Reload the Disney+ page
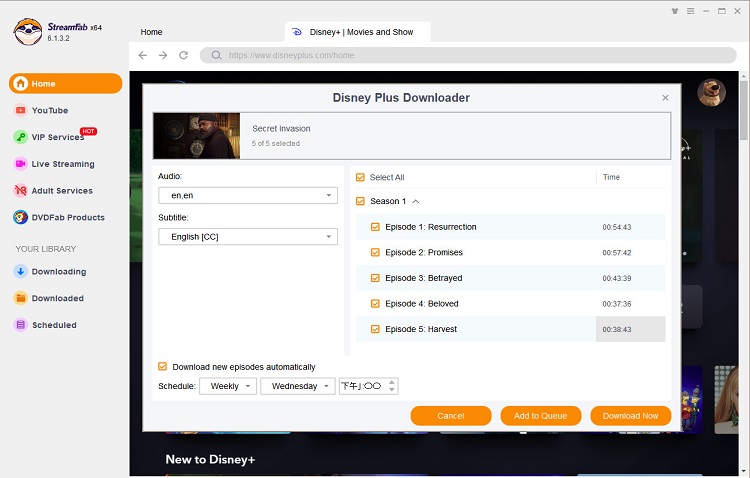750x478 pixels. (x=184, y=55)
